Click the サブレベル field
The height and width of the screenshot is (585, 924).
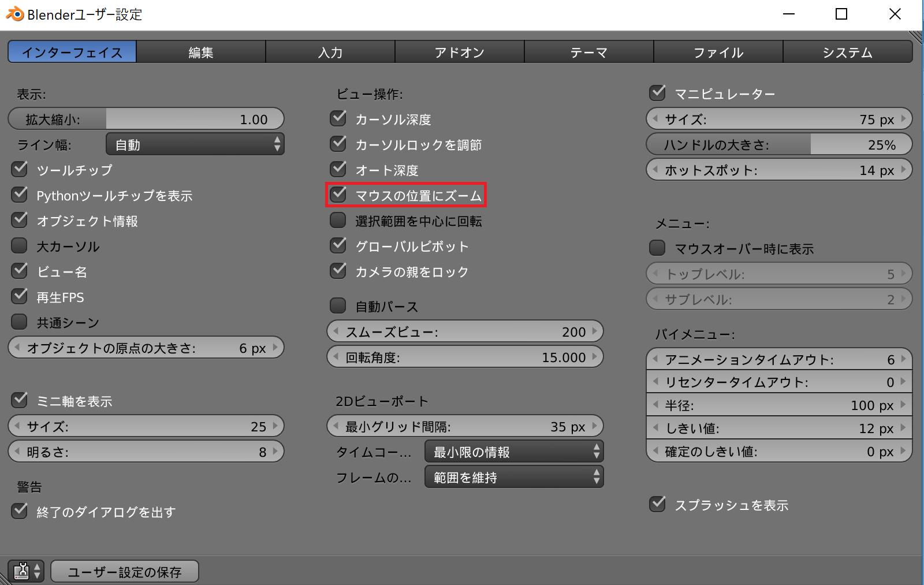click(779, 299)
